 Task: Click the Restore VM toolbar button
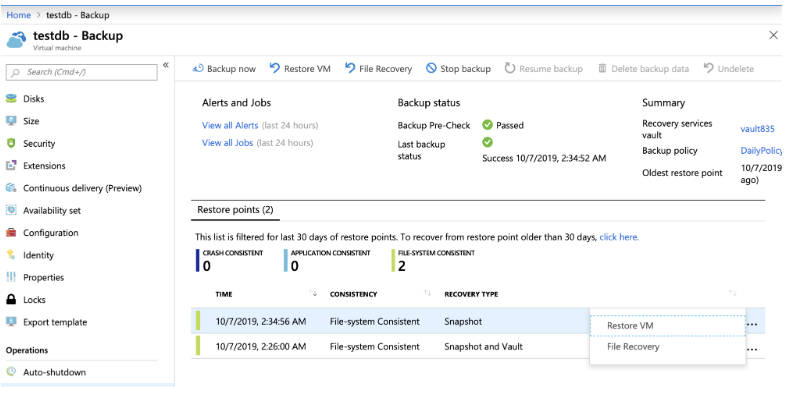300,69
